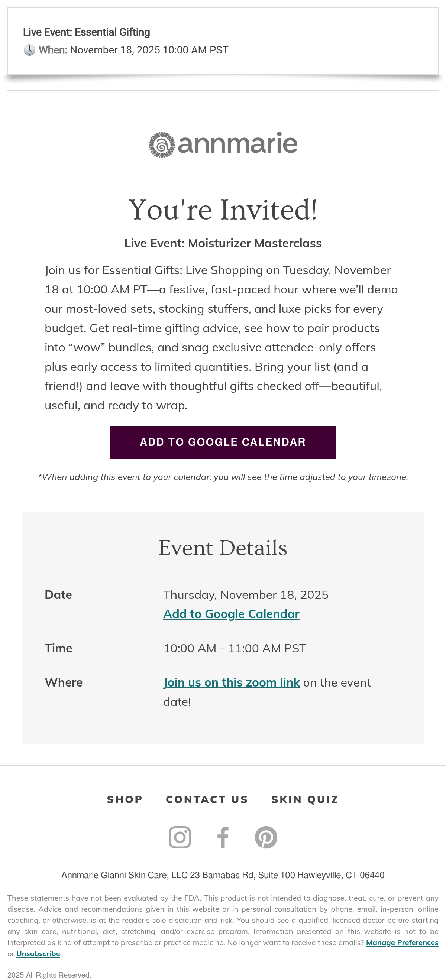Click the purple Add to Google Calendar button

[223, 442]
